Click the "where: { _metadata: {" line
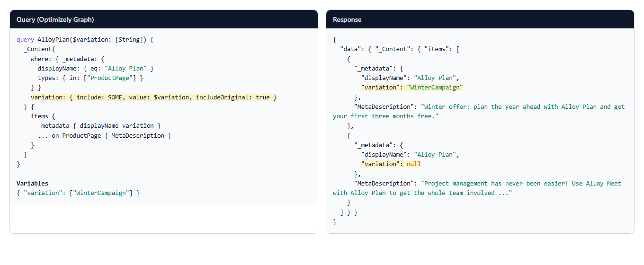644x265 pixels. coord(67,59)
